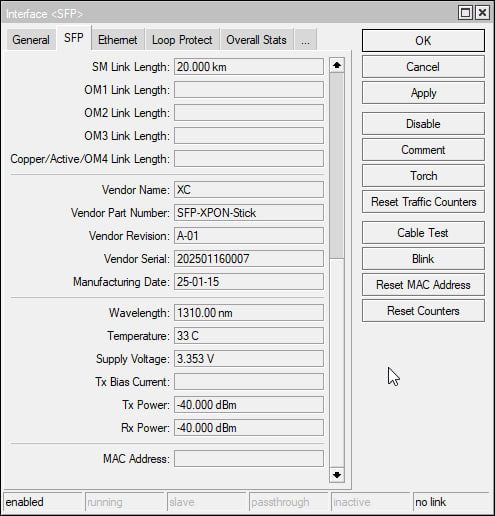Screen dimensions: 495x516
Task: Switch to the Ethernet tab
Action: pyautogui.click(x=118, y=40)
